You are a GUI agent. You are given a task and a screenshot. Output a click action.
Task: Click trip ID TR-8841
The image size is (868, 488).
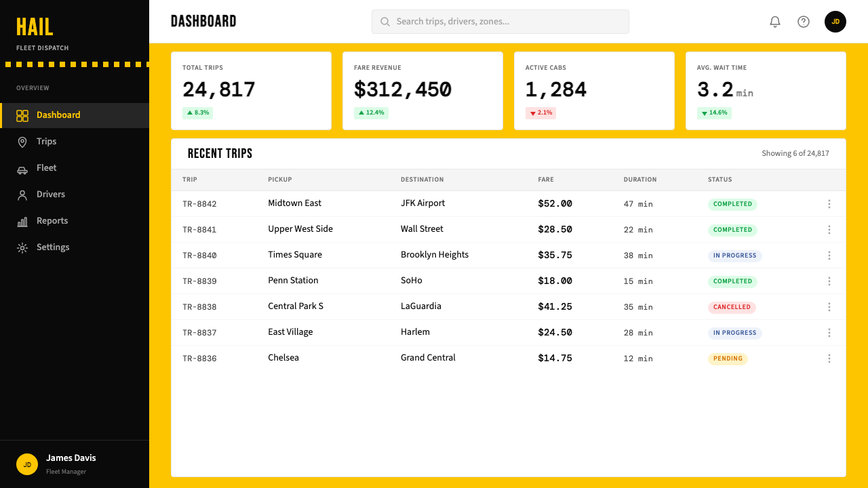point(199,230)
